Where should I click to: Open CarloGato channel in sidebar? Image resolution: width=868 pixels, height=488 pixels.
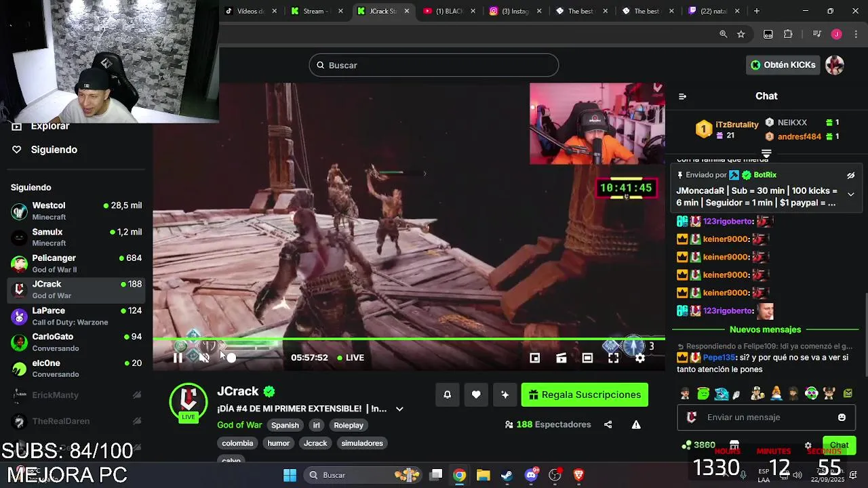coord(77,342)
